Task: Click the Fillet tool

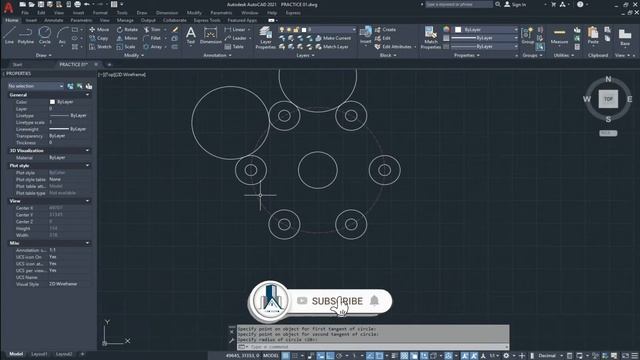Action: tap(152, 38)
